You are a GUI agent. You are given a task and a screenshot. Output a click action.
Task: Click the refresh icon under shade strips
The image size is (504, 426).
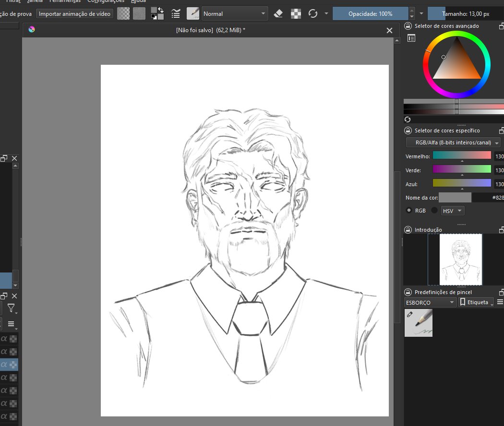(x=408, y=119)
